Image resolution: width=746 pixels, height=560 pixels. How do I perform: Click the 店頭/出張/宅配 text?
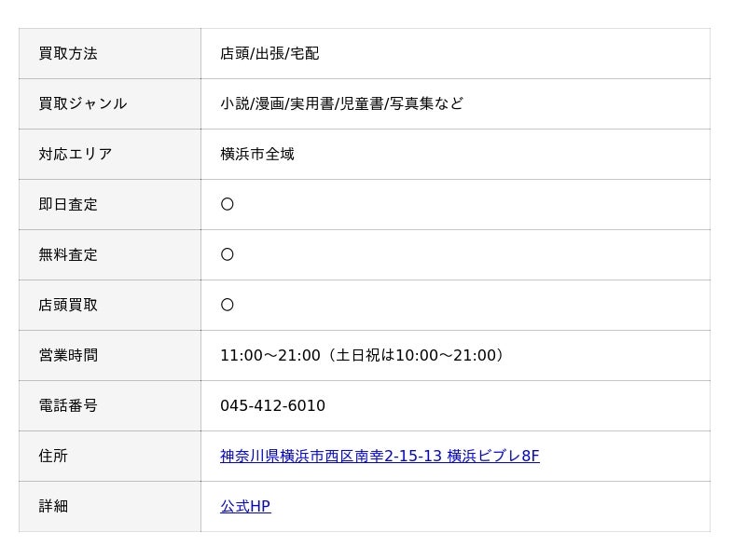269,53
